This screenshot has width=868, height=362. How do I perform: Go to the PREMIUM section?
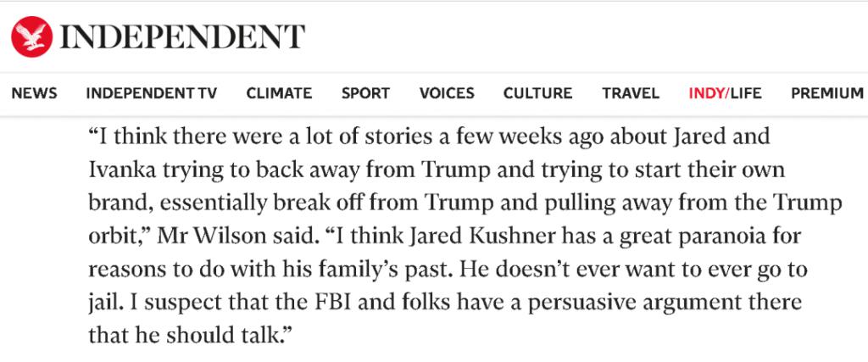click(x=826, y=93)
